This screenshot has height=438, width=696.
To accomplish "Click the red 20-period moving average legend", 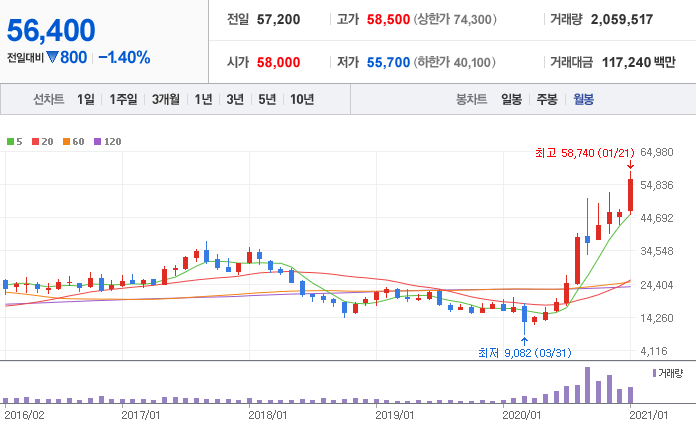I will point(43,142).
